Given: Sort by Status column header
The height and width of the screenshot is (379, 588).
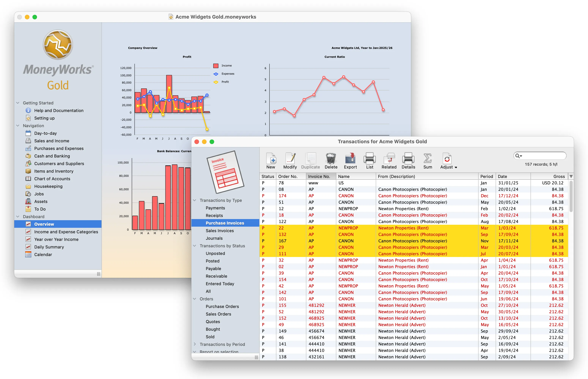Looking at the screenshot, I should 268,176.
